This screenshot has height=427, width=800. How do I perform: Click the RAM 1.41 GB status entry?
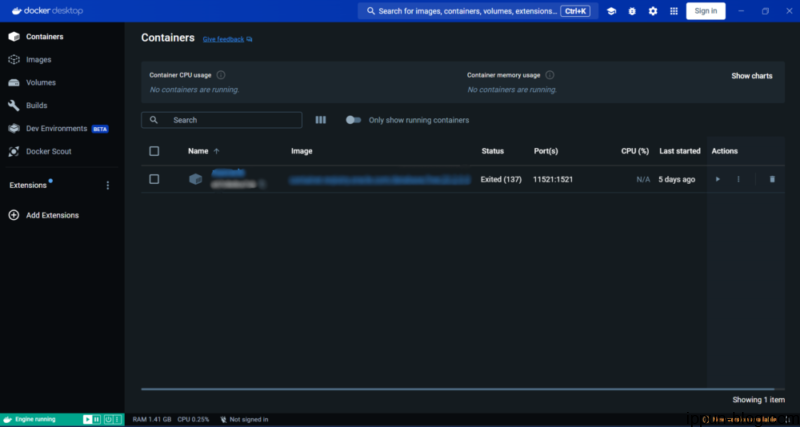coord(152,419)
